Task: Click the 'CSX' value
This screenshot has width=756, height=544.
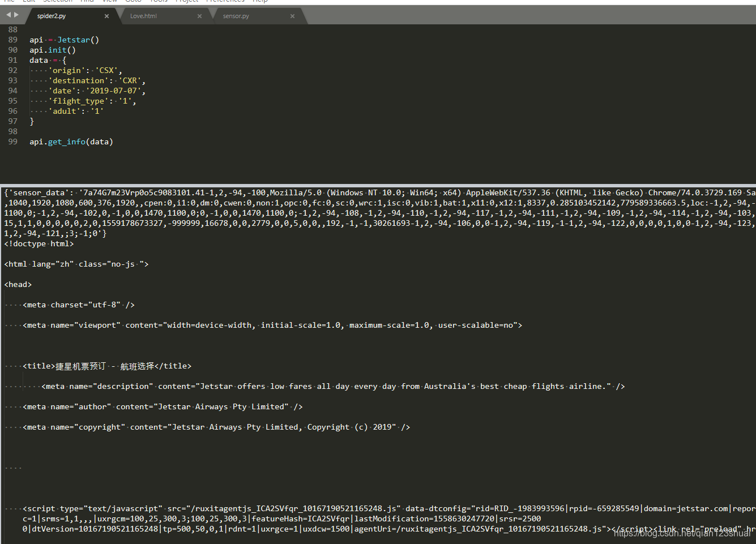Action: pyautogui.click(x=106, y=70)
